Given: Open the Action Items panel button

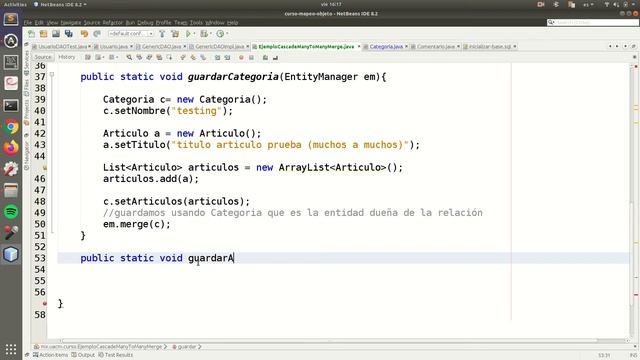Looking at the screenshot, I should click(51, 355).
